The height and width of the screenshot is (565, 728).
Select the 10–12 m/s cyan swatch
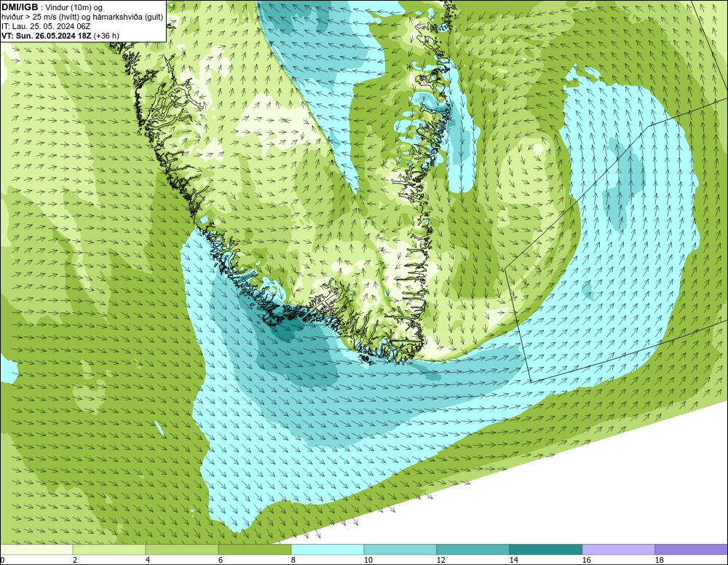[x=400, y=550]
